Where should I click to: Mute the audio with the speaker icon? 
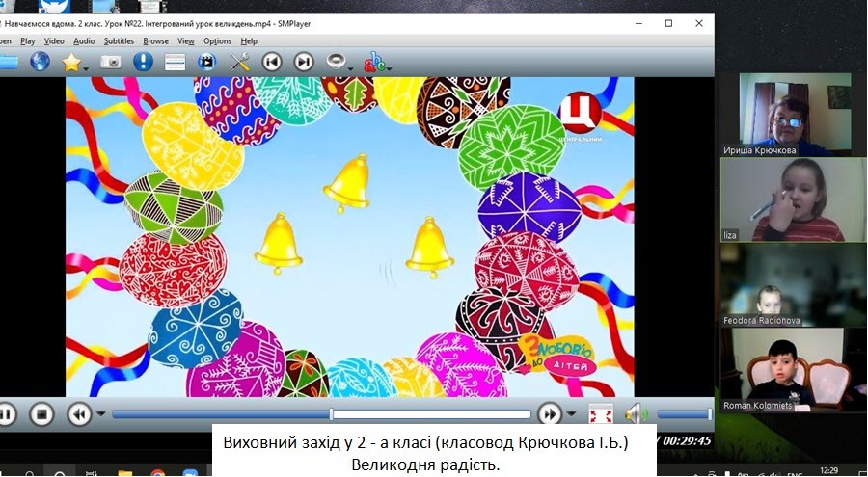click(634, 414)
